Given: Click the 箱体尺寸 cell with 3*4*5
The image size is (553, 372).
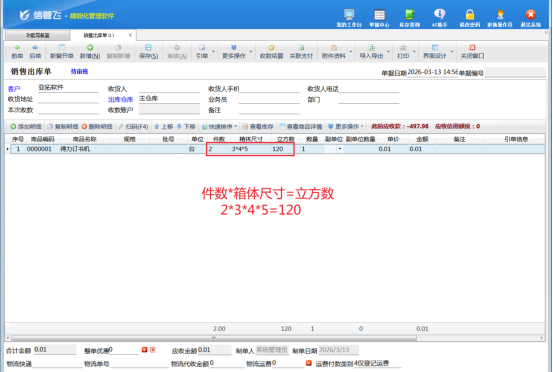Looking at the screenshot, I should pos(251,149).
